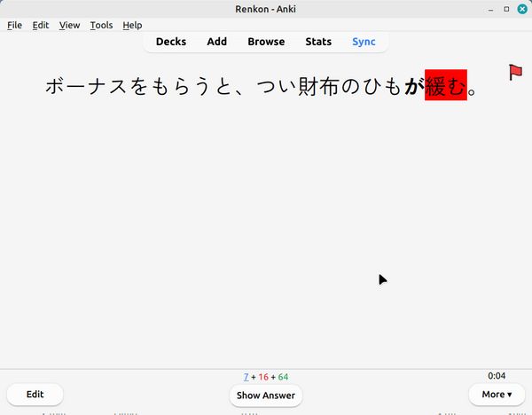Go to the Decks screen
The height and width of the screenshot is (415, 532).
click(x=171, y=42)
